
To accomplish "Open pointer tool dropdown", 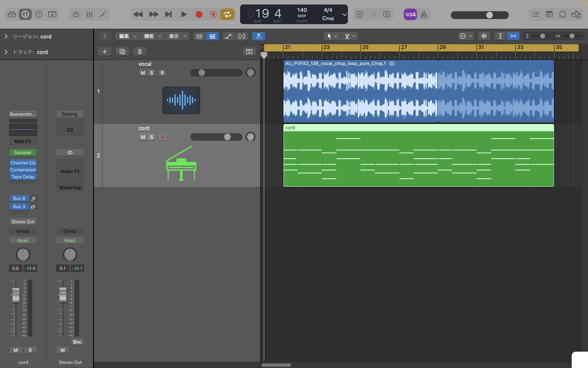I will (x=332, y=36).
